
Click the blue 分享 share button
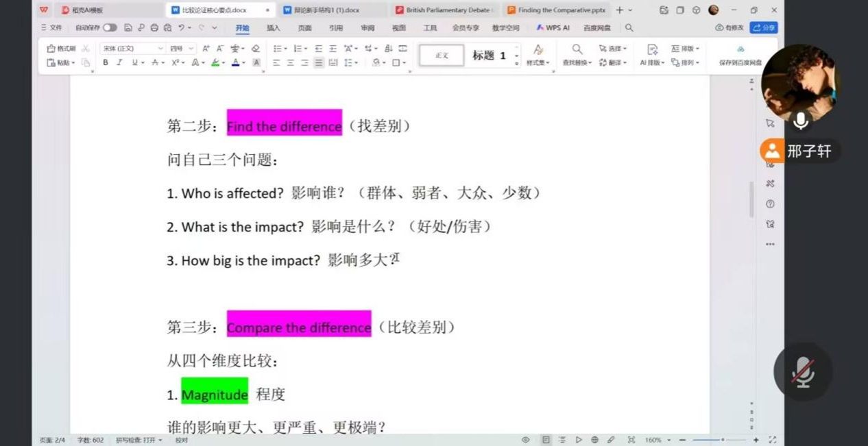pyautogui.click(x=764, y=28)
